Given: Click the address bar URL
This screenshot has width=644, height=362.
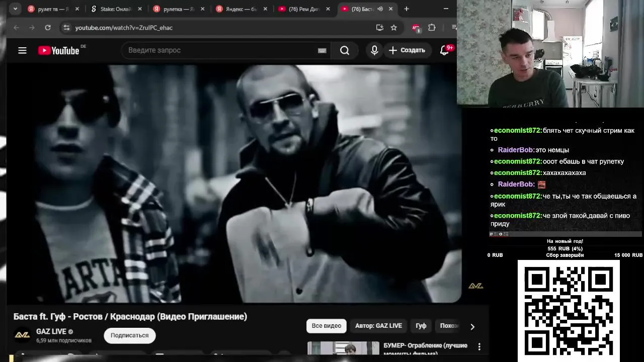Looking at the screenshot, I should (x=124, y=28).
